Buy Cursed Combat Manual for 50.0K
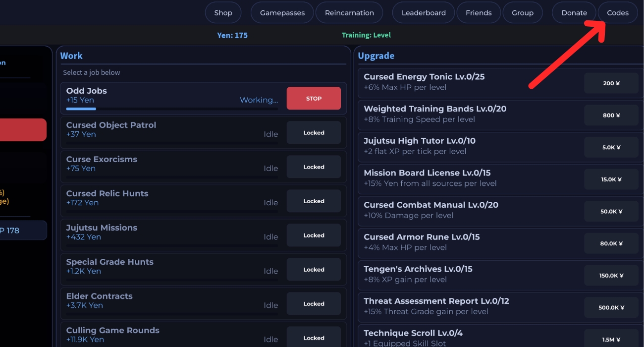The height and width of the screenshot is (347, 644). (611, 211)
